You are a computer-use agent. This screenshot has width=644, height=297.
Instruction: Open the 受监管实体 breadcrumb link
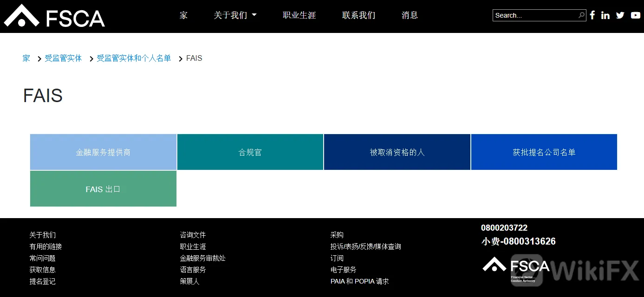[x=63, y=58]
